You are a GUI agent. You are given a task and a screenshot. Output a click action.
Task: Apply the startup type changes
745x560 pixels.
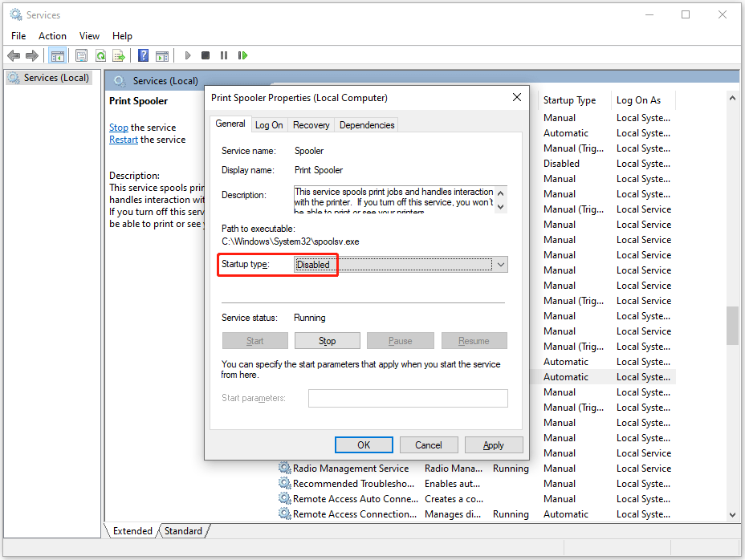click(x=494, y=444)
